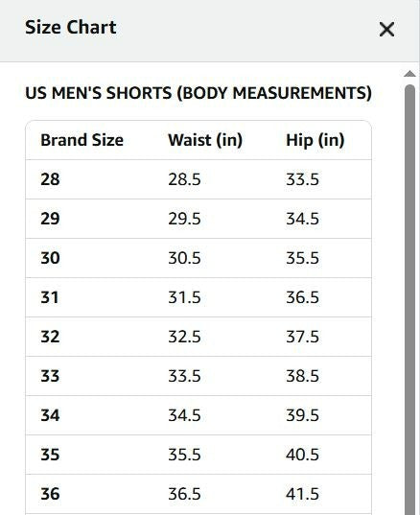The width and height of the screenshot is (420, 515).
Task: Select brand size 36 row label
Action: coord(50,494)
